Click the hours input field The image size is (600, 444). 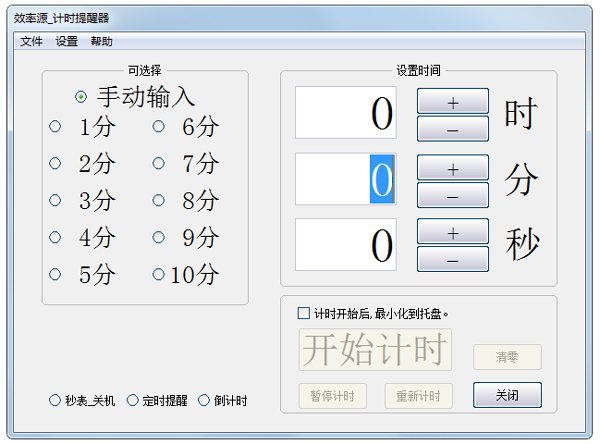tap(346, 113)
